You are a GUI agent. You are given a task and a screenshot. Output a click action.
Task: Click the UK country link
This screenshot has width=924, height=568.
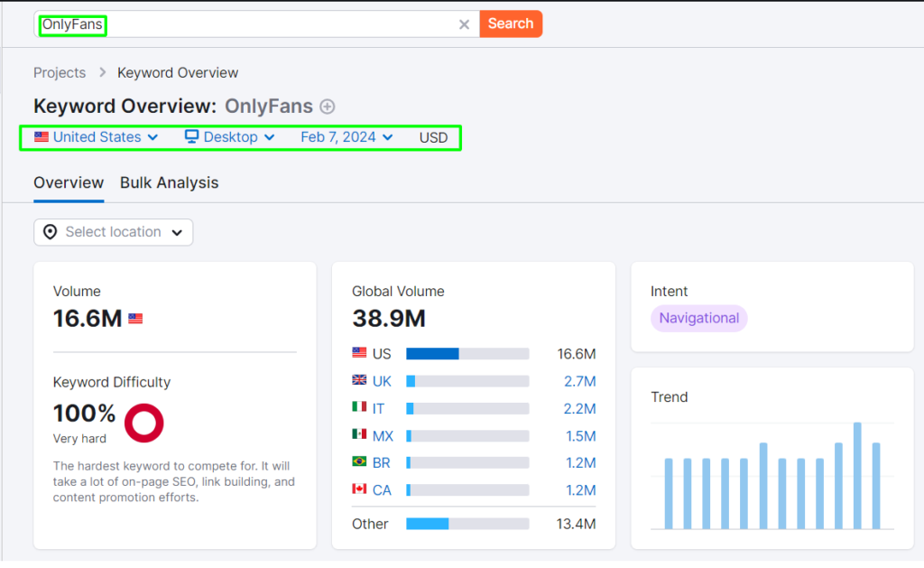click(382, 382)
